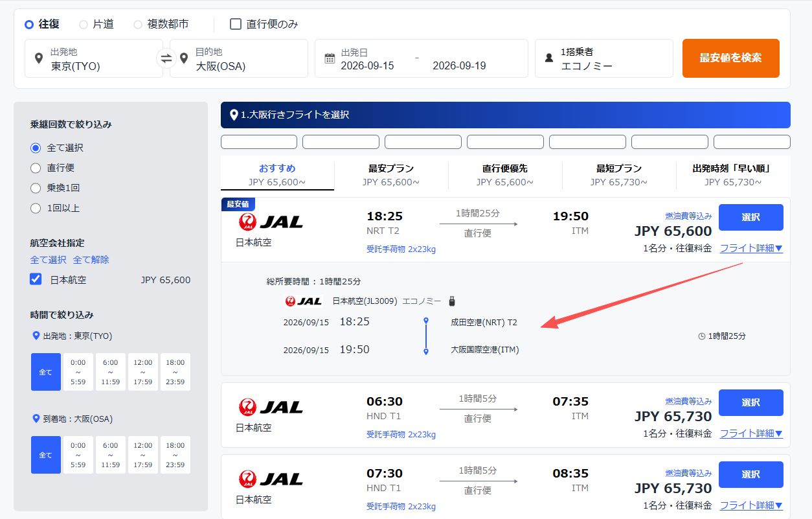This screenshot has height=519, width=812.
Task: Click the 1.大阪行きフライトを選択 header
Action: click(506, 115)
